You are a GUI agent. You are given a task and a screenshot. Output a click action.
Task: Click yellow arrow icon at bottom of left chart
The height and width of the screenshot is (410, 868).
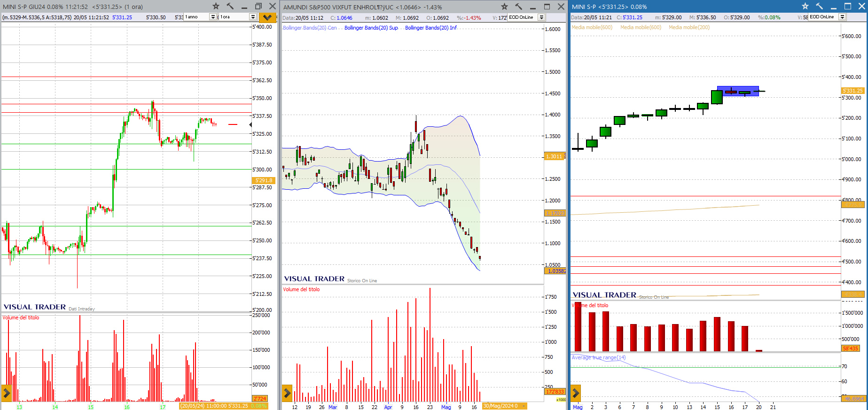coord(7,393)
